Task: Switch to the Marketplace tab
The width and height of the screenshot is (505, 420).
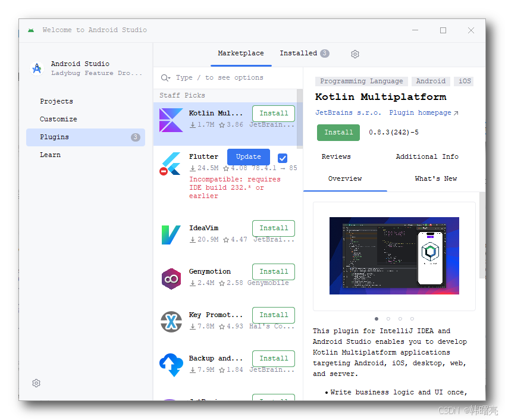Action: coord(241,53)
